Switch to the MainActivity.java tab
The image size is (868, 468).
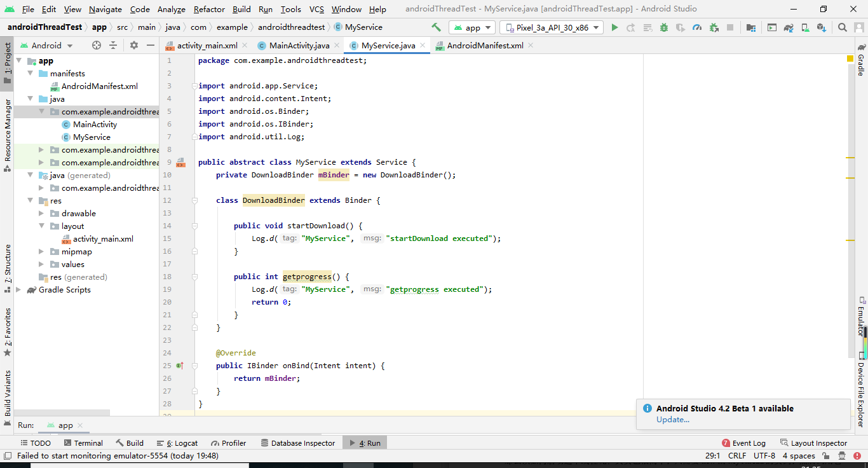tap(299, 45)
